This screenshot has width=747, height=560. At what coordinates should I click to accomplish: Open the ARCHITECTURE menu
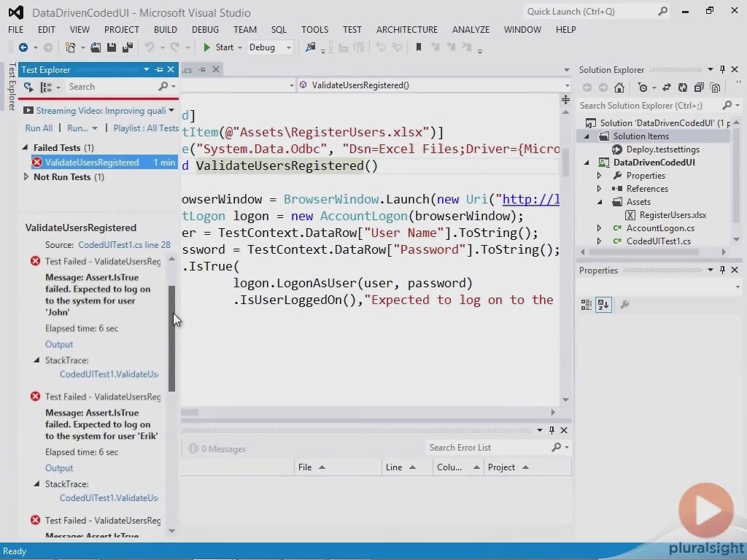[x=407, y=29]
